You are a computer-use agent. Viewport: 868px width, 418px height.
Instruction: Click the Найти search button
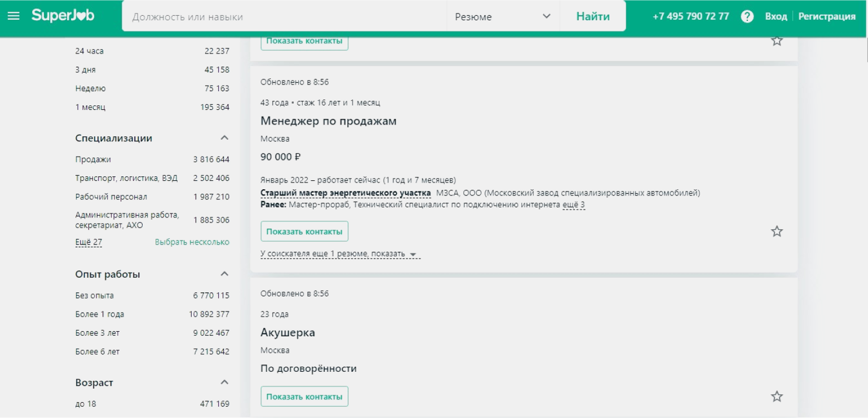tap(593, 17)
